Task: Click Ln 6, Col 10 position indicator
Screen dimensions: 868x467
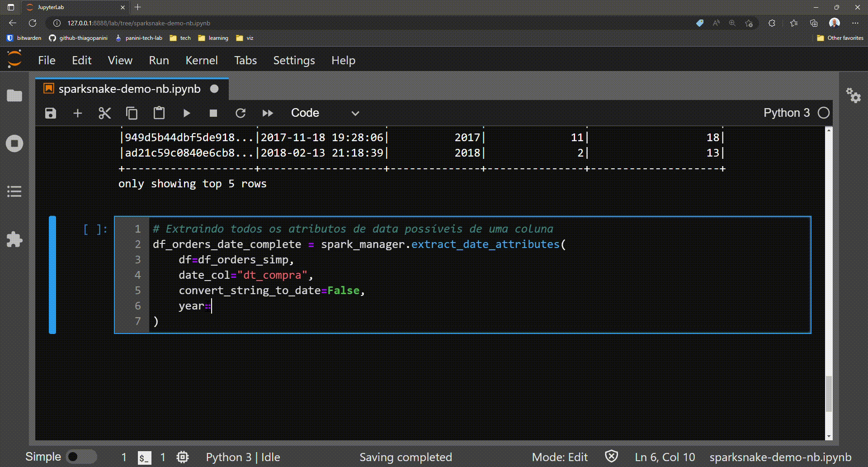Action: tap(665, 457)
